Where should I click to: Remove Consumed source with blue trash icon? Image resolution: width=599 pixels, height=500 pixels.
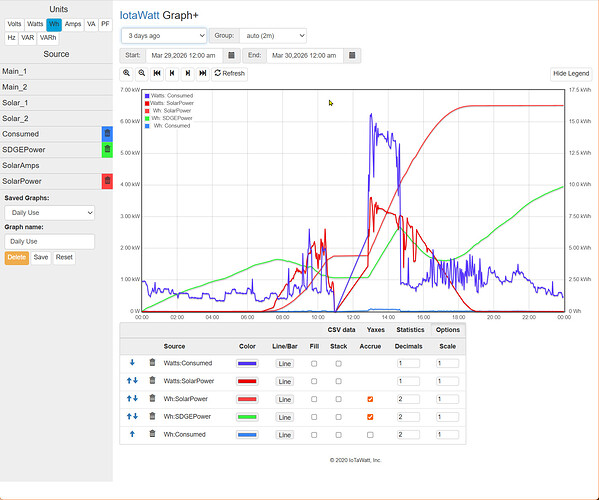coord(107,134)
